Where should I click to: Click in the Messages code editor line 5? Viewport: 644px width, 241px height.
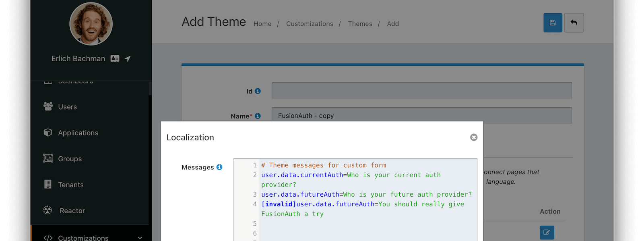[368, 224]
